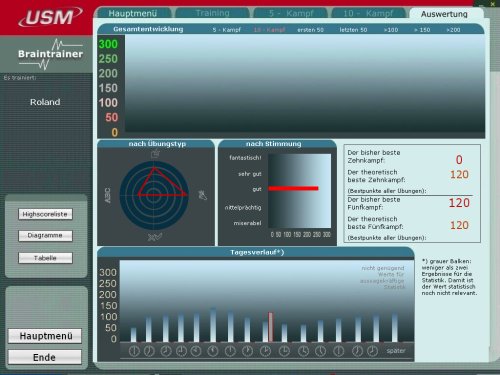The width and height of the screenshot is (500, 375).
Task: Select the >100 filter
Action: [x=391, y=30]
